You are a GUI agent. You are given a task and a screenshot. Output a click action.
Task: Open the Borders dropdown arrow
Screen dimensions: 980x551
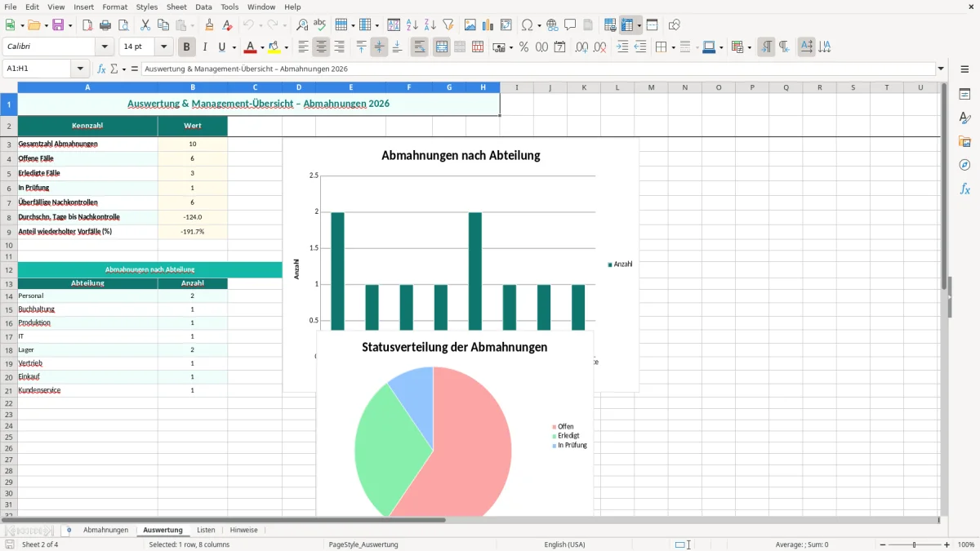click(673, 47)
